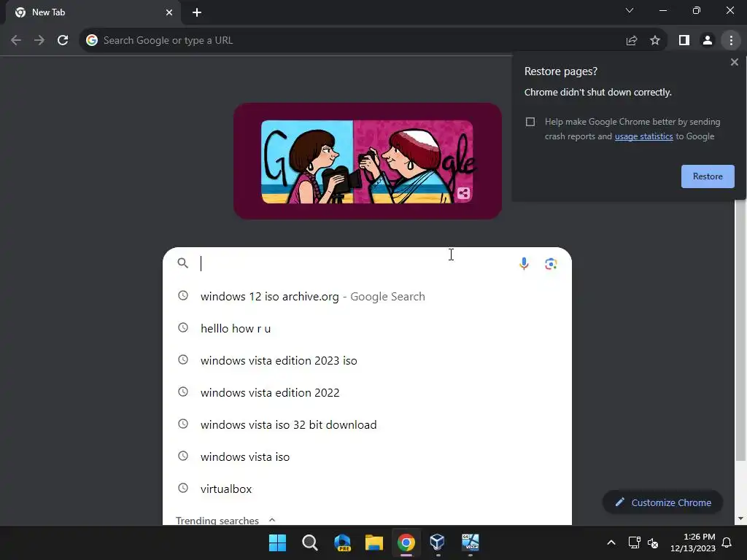Open the Chrome profile icon

point(708,41)
